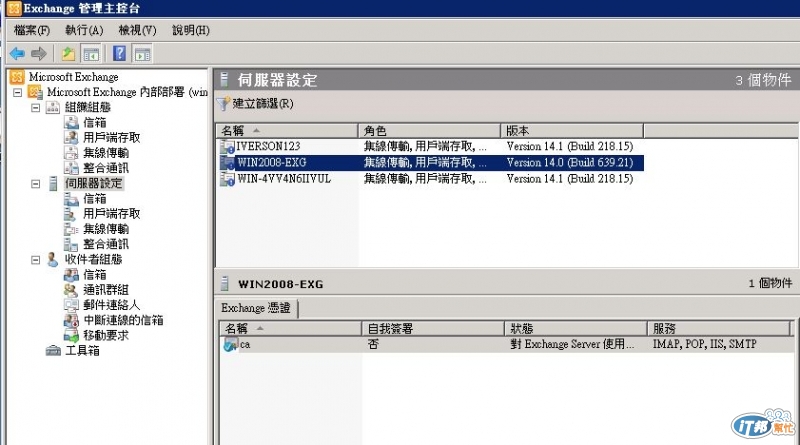
Task: Click 集線傳輸 icon under 組織組態
Action: [x=71, y=153]
